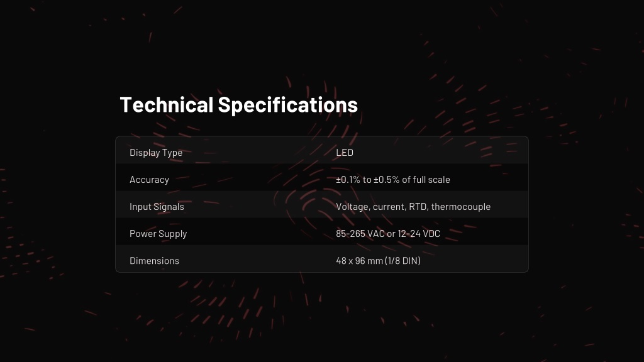644x362 pixels.
Task: Click the Voltage, current, RTD, thermocouple text
Action: (x=413, y=207)
